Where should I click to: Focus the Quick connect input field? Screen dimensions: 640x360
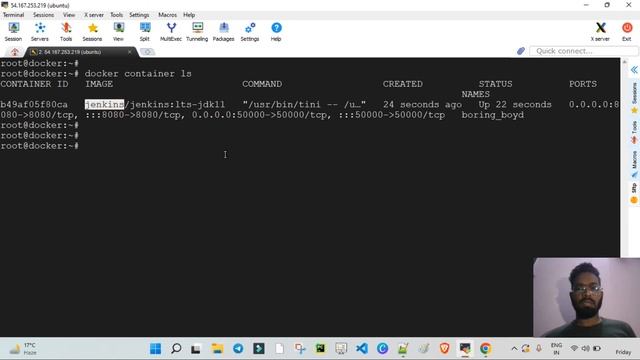(x=584, y=51)
